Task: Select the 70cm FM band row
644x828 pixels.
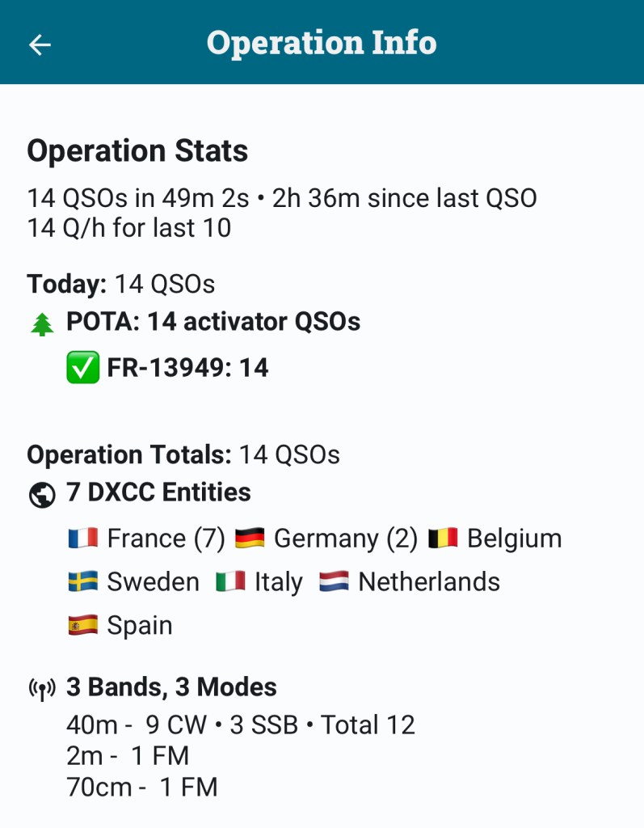Action: (142, 787)
